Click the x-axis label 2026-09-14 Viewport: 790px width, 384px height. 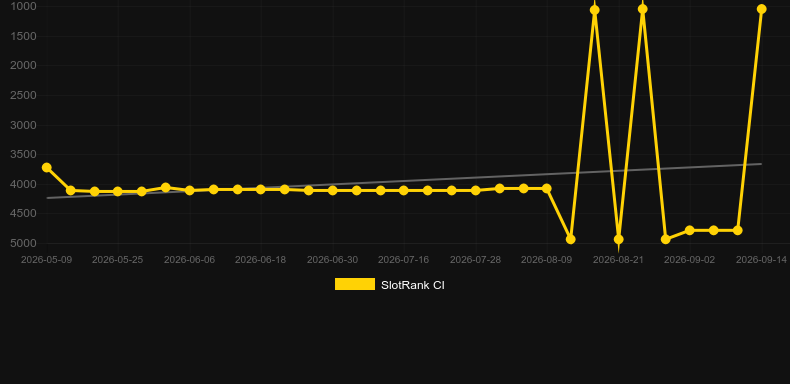tap(761, 260)
